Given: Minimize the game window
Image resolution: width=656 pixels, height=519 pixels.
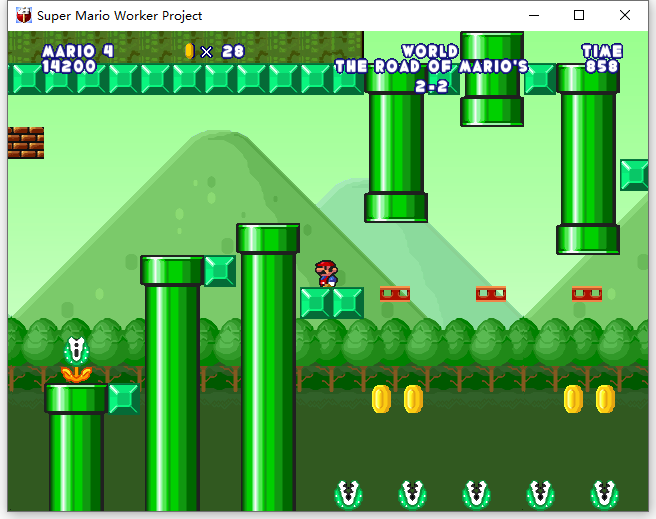Looking at the screenshot, I should [534, 15].
